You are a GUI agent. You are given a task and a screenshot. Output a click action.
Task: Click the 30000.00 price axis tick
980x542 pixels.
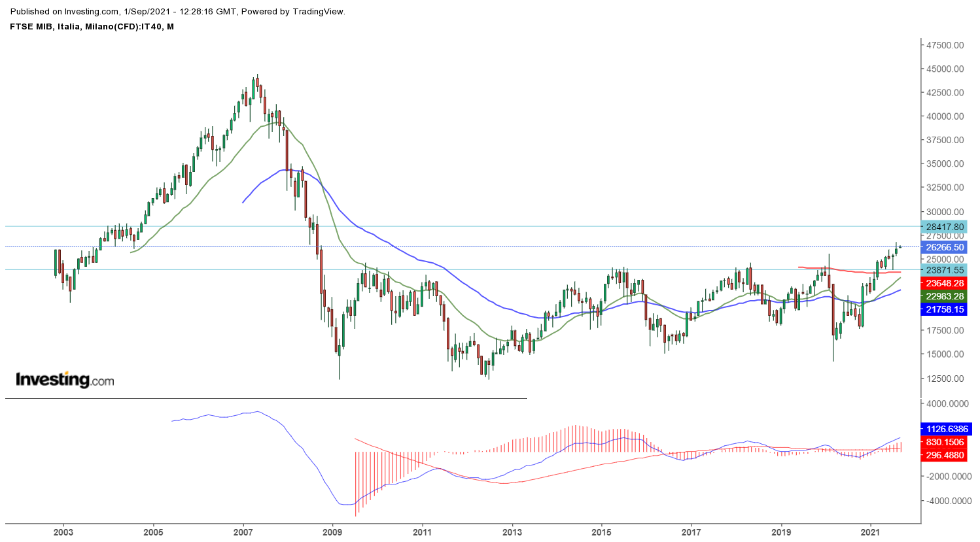pos(945,212)
